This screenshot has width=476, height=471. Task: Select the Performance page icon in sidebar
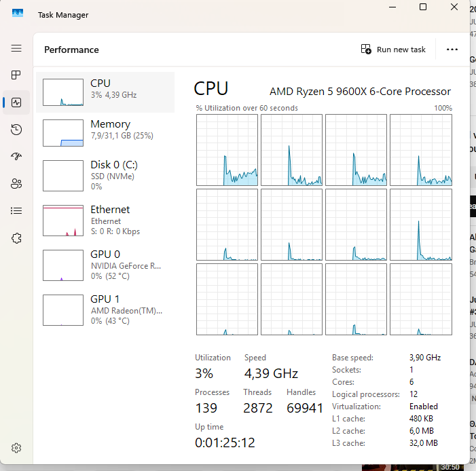click(16, 102)
